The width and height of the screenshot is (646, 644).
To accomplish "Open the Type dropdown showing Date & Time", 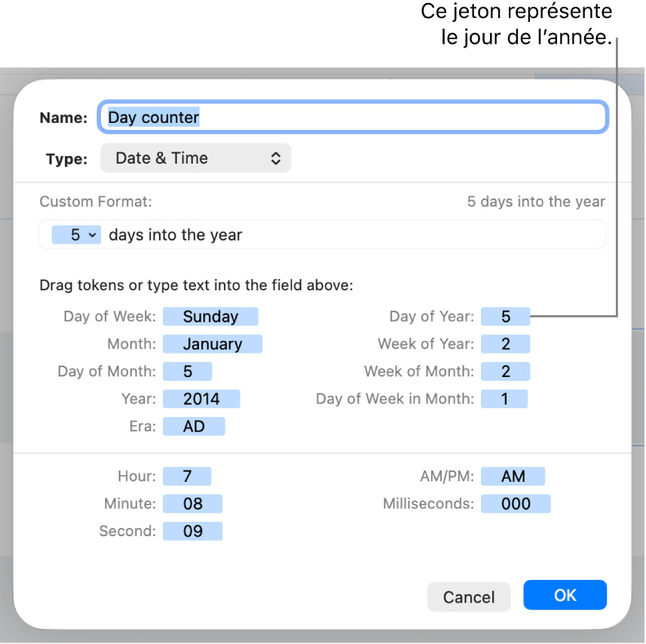I will coord(195,158).
